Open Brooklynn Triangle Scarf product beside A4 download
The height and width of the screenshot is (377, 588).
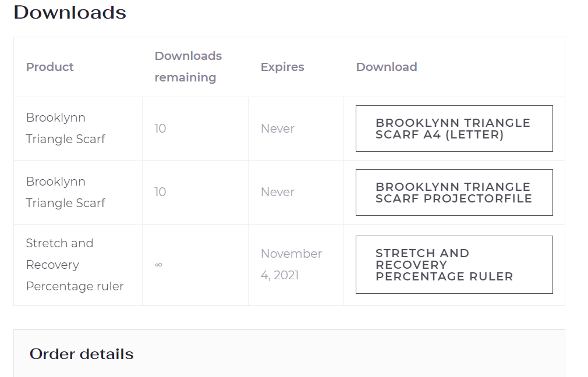tap(65, 128)
